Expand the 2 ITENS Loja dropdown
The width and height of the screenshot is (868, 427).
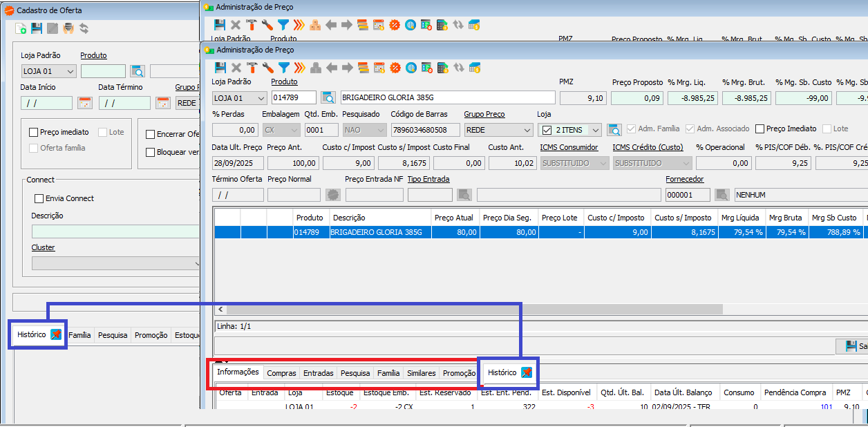tap(596, 130)
